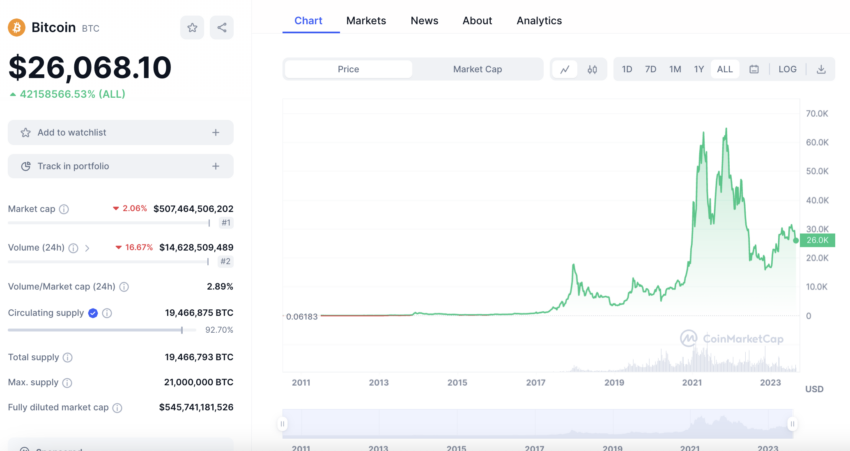
Task: Expand Volume (24h) details chevron
Action: click(x=87, y=248)
